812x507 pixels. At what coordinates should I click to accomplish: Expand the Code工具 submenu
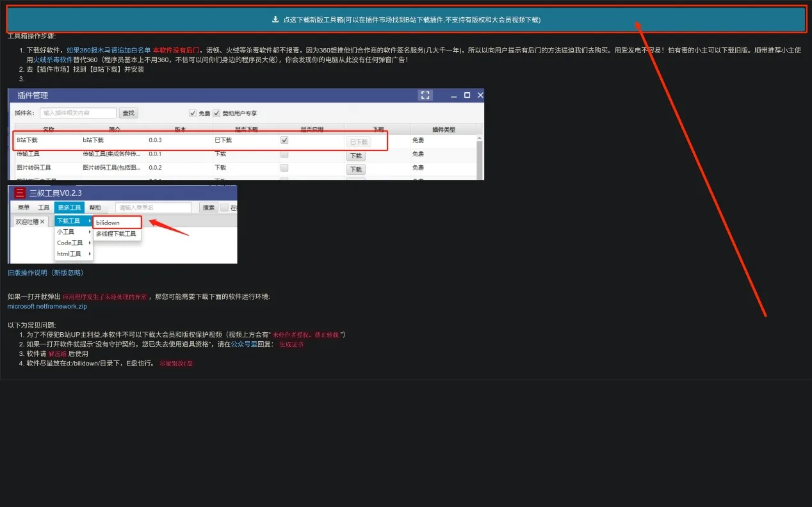coord(74,243)
